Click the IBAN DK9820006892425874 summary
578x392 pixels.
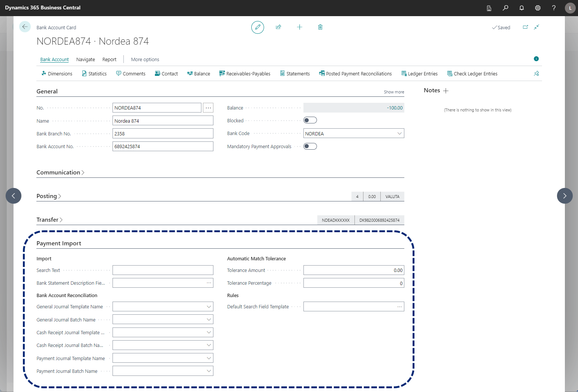click(x=379, y=220)
